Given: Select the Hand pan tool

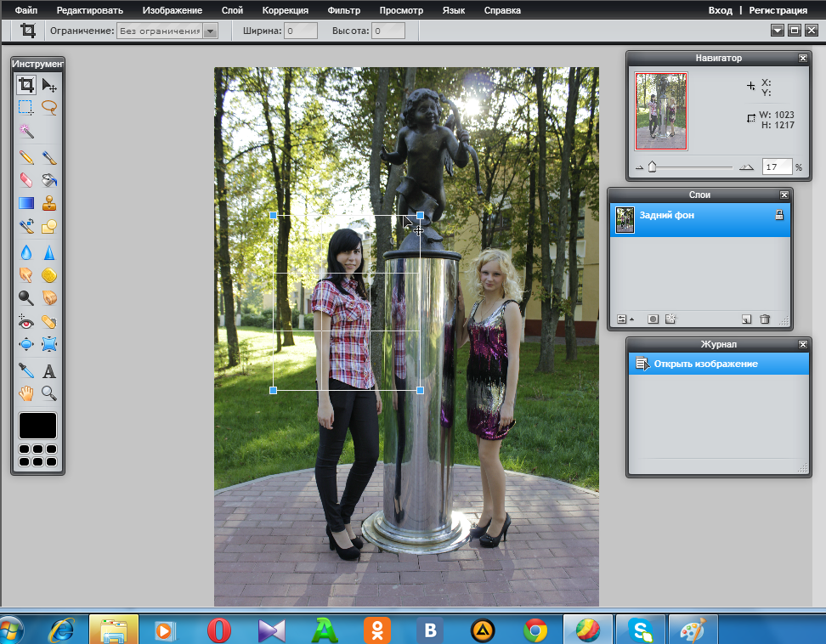Looking at the screenshot, I should point(25,393).
